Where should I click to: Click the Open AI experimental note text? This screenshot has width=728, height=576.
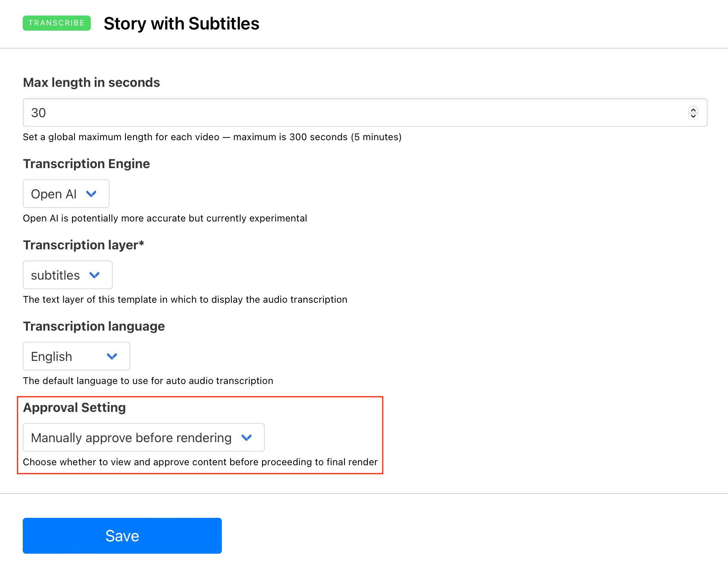165,218
